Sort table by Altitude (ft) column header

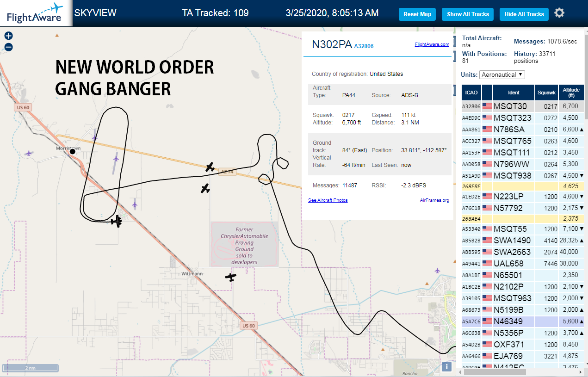tap(572, 93)
